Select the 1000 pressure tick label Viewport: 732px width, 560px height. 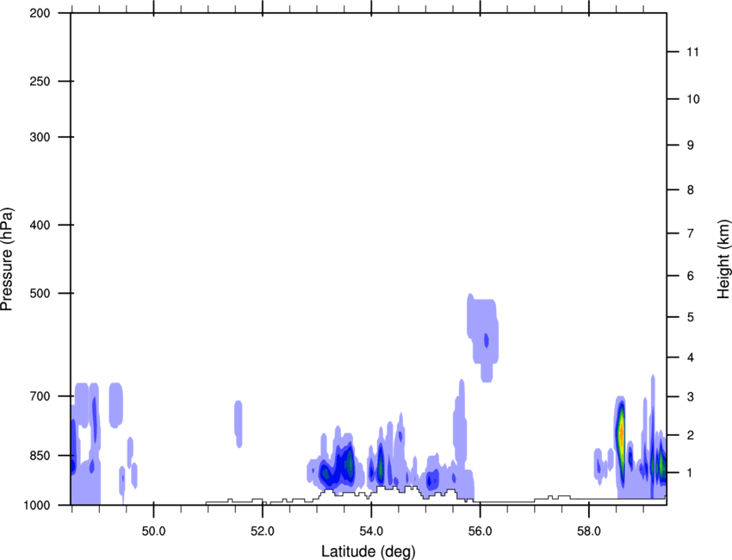point(37,506)
